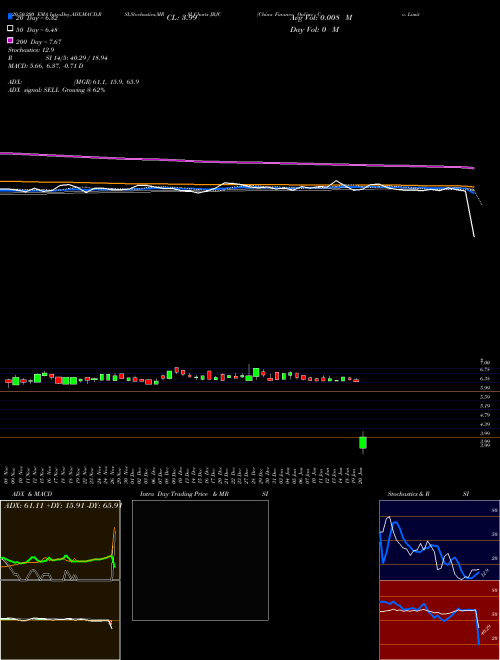
Task: Click the 'Day Vol: 0 M' label
Action: point(314,29)
